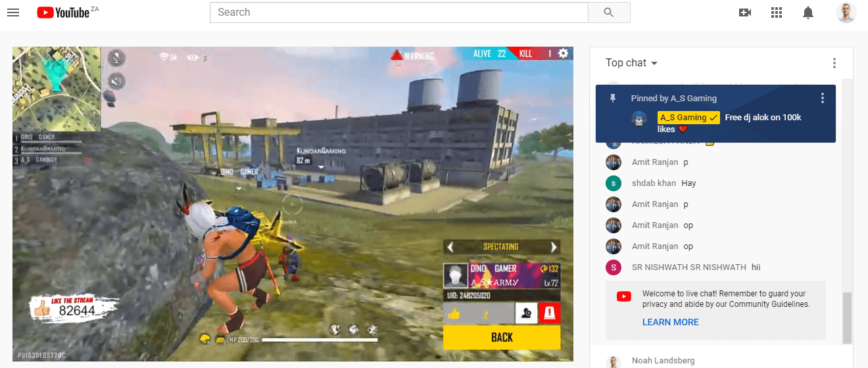Click the in-game add friend icon
868x368 pixels.
(525, 314)
